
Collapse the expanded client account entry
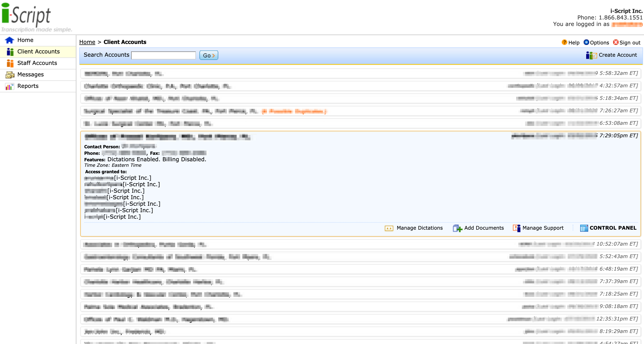tap(167, 137)
